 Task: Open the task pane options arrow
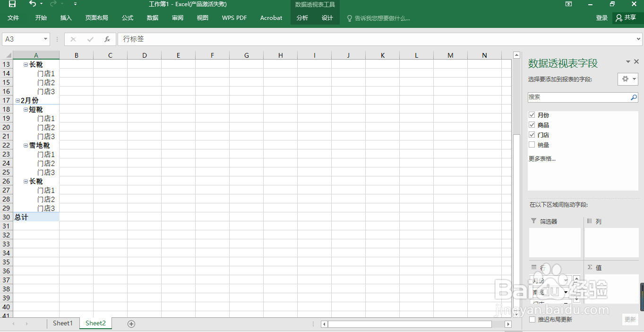(x=628, y=62)
